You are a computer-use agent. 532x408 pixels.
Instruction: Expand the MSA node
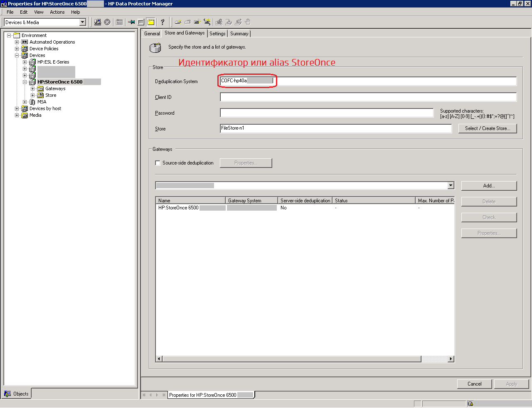(25, 102)
